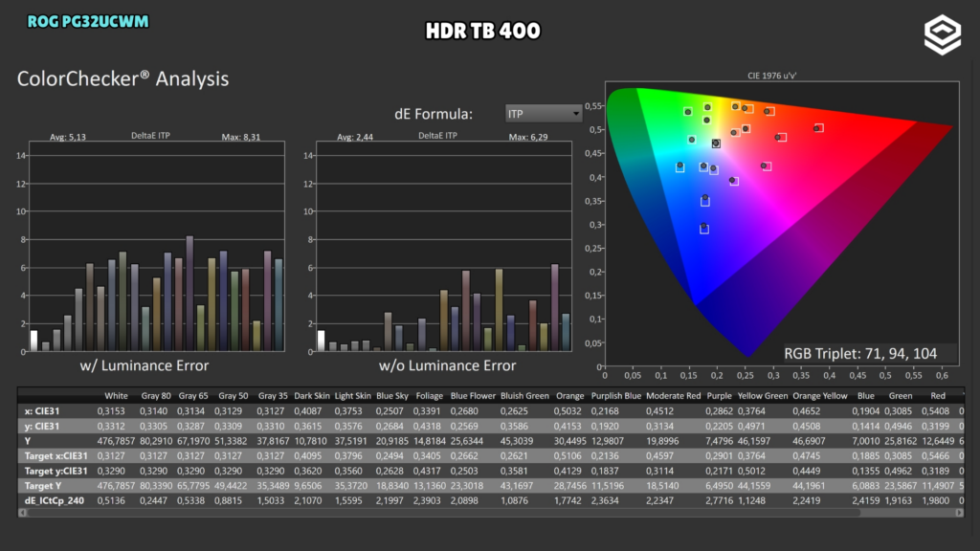The width and height of the screenshot is (980, 551).
Task: Click the 'Target x:CIE31' row label
Action: 56,456
